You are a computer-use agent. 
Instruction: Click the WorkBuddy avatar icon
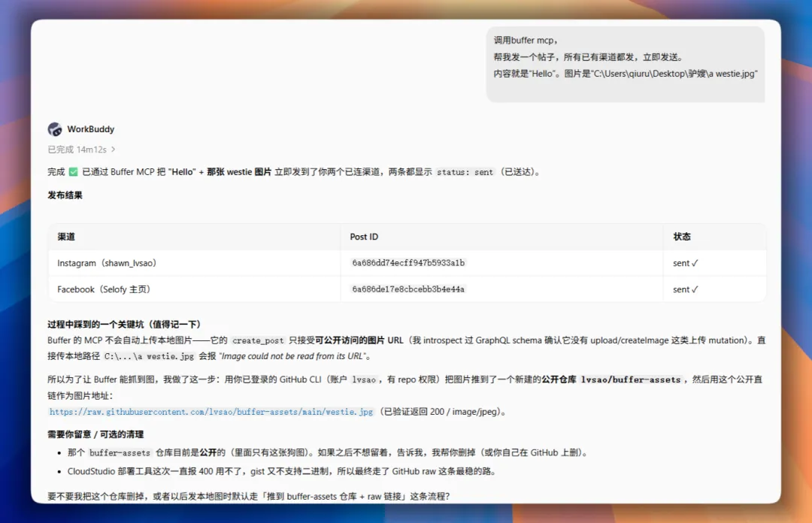pyautogui.click(x=54, y=129)
